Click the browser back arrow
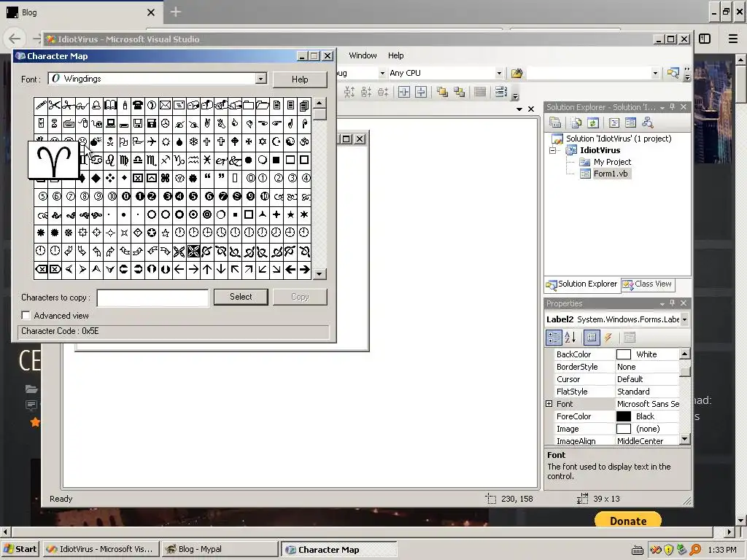 (15, 39)
